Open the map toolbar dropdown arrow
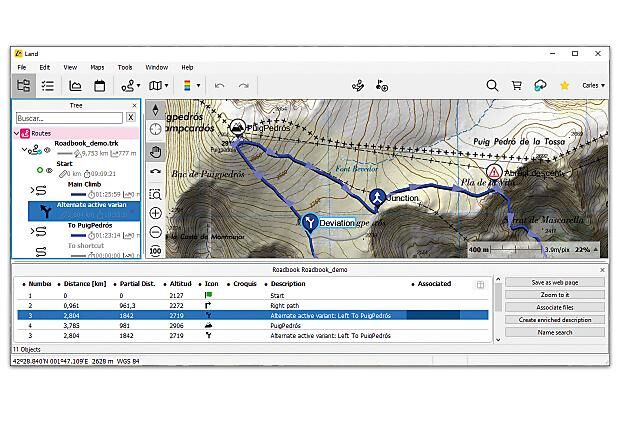 (166, 85)
